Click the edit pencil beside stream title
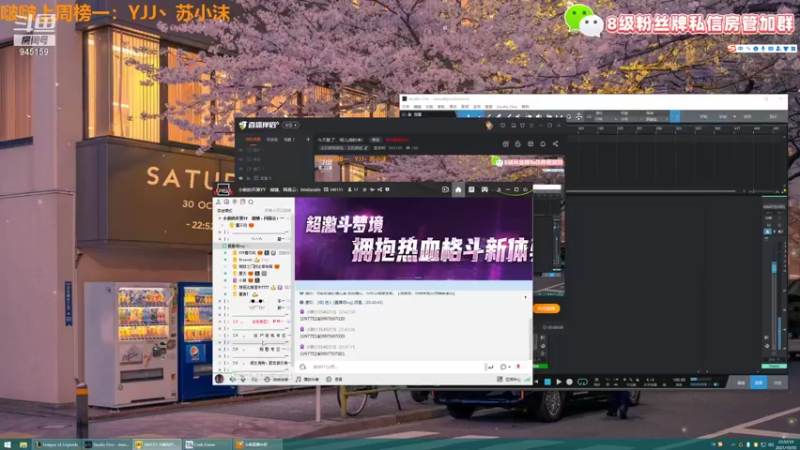The width and height of the screenshot is (800, 450). 366,148
